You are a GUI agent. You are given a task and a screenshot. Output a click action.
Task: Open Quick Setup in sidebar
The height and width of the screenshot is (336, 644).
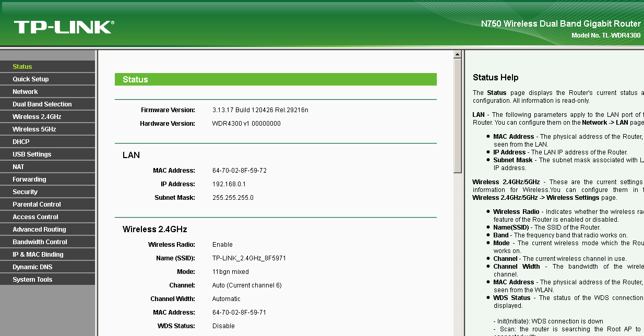[x=31, y=79]
